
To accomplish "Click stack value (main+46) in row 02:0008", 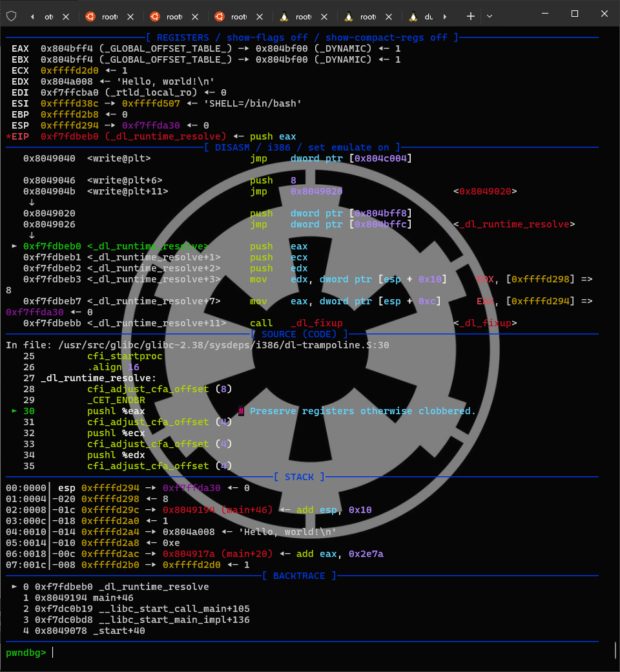I will click(247, 510).
